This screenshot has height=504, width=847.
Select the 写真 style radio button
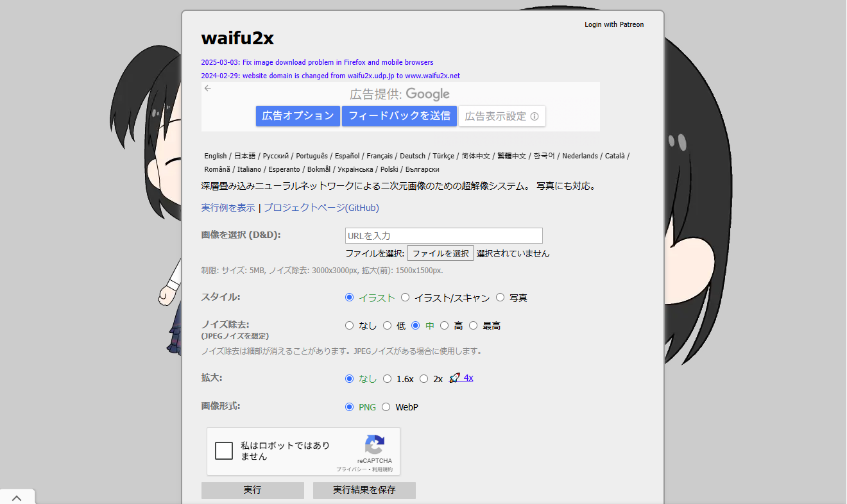501,298
